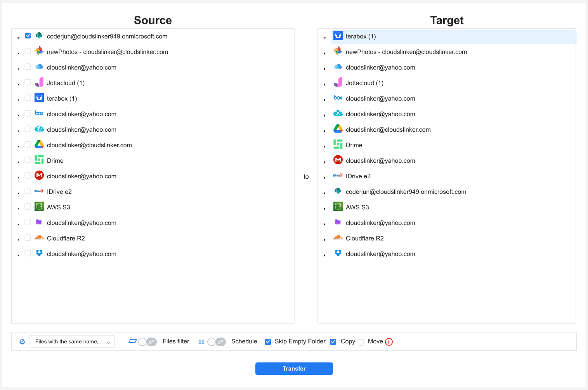The image size is (588, 390).
Task: Start the transfer with Transfer button
Action: [x=294, y=369]
